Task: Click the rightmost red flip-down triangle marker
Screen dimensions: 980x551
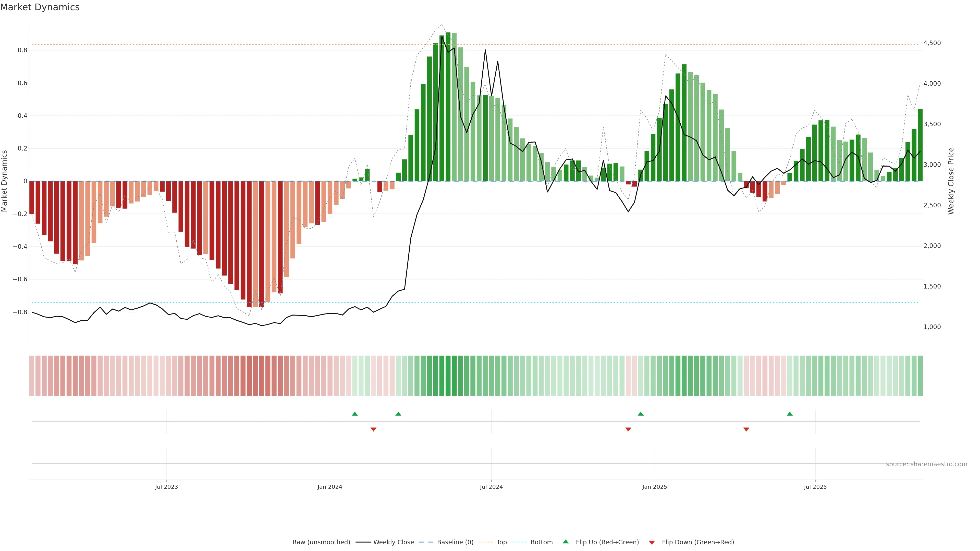Action: 746,429
